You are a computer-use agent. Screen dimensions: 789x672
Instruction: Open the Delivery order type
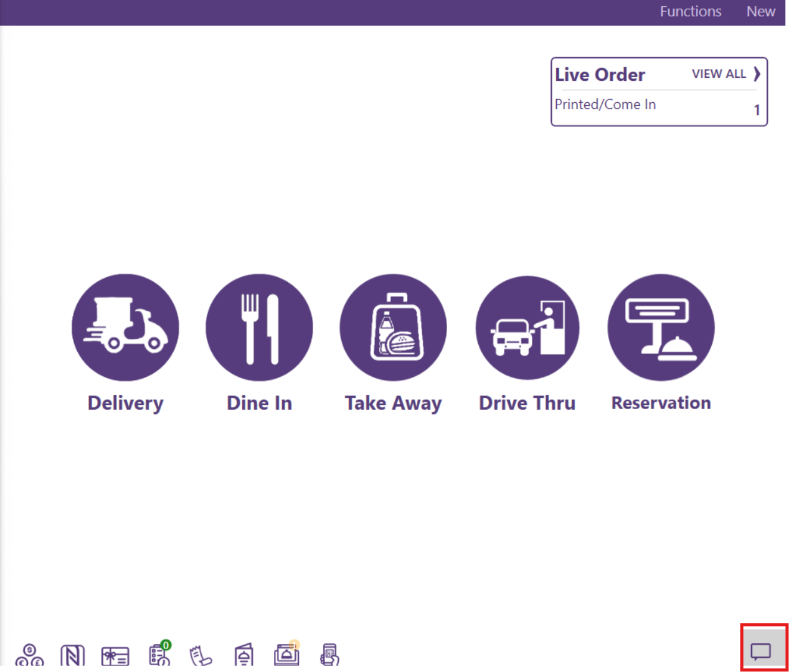125,328
